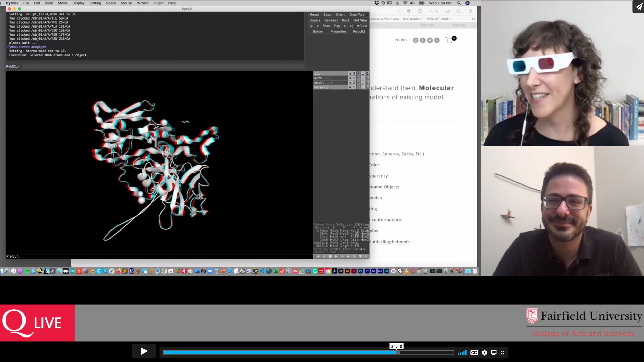Toggle closed captions CC in video player
This screenshot has width=644, height=362.
tap(474, 353)
